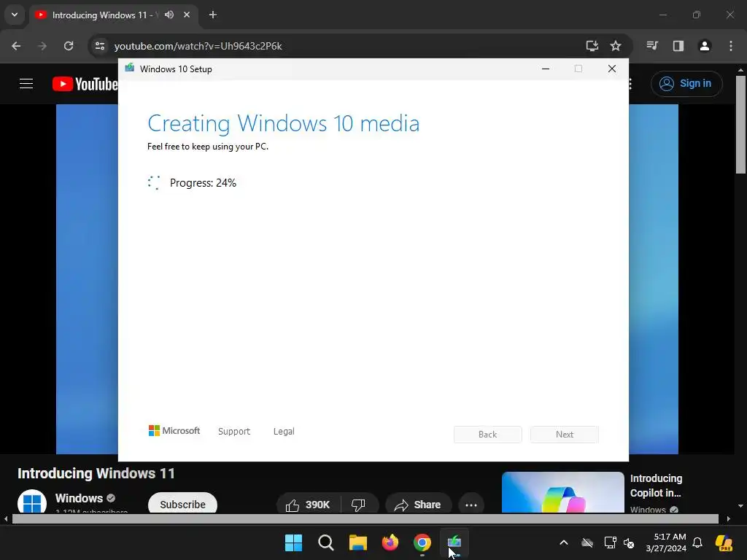Viewport: 747px width, 560px height.
Task: Open network settings from the tray
Action: click(x=611, y=542)
